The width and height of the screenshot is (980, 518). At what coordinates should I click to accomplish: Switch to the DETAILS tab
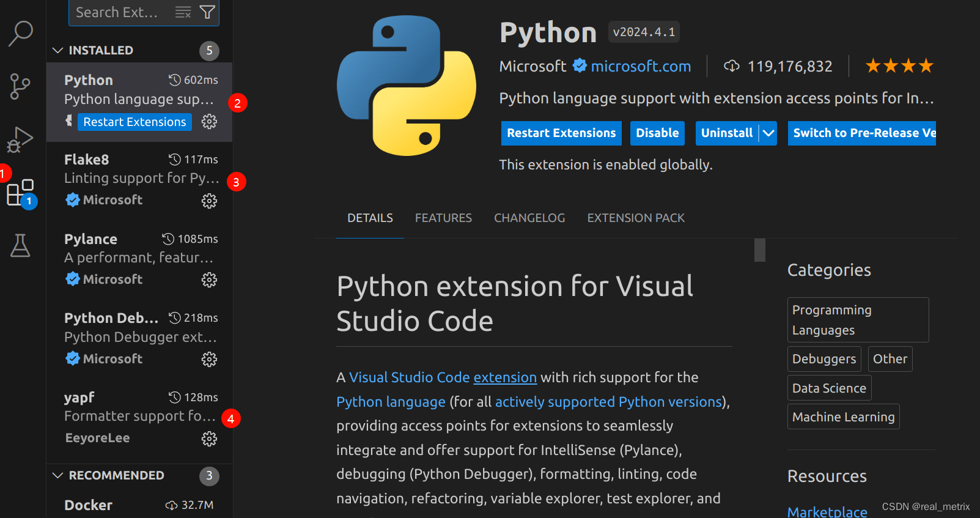(370, 218)
